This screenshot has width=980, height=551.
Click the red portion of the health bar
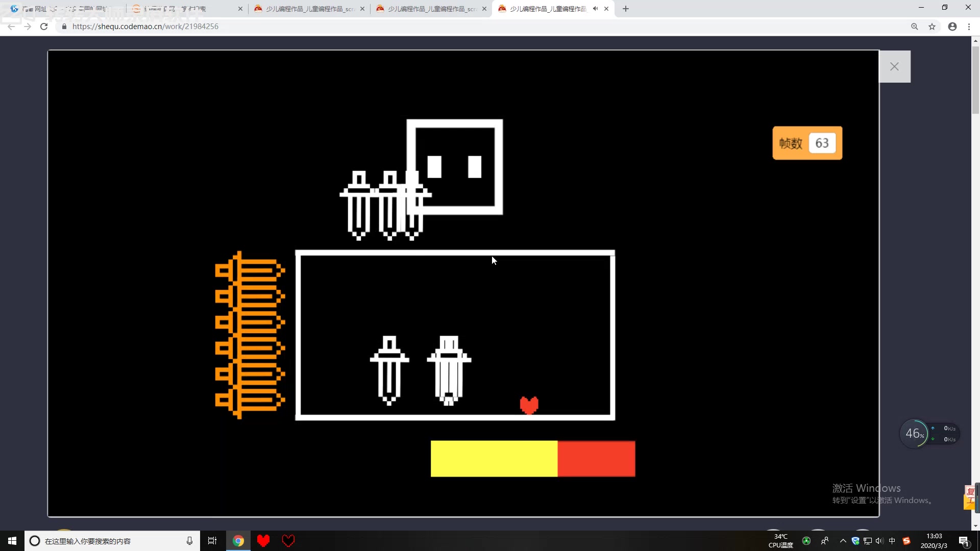[596, 459]
